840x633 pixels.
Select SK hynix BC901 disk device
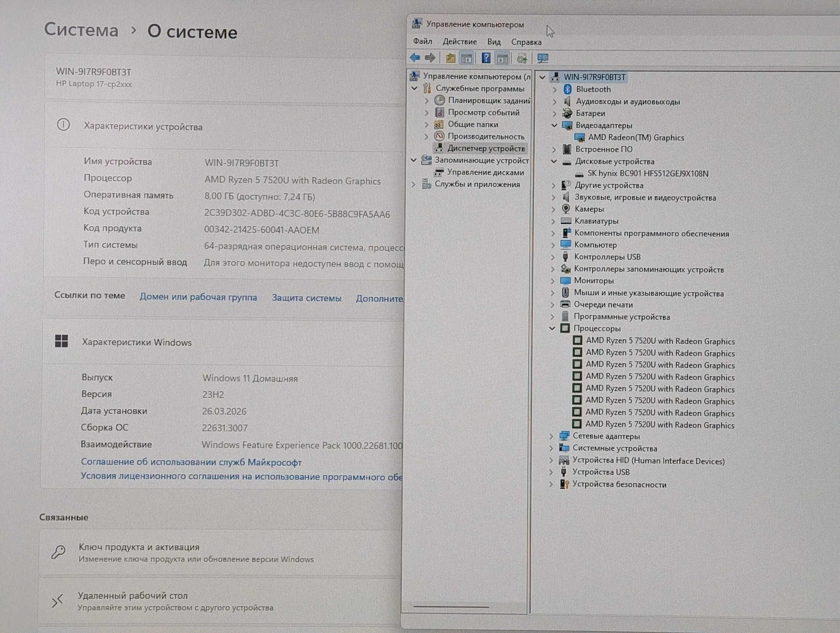pyautogui.click(x=648, y=173)
